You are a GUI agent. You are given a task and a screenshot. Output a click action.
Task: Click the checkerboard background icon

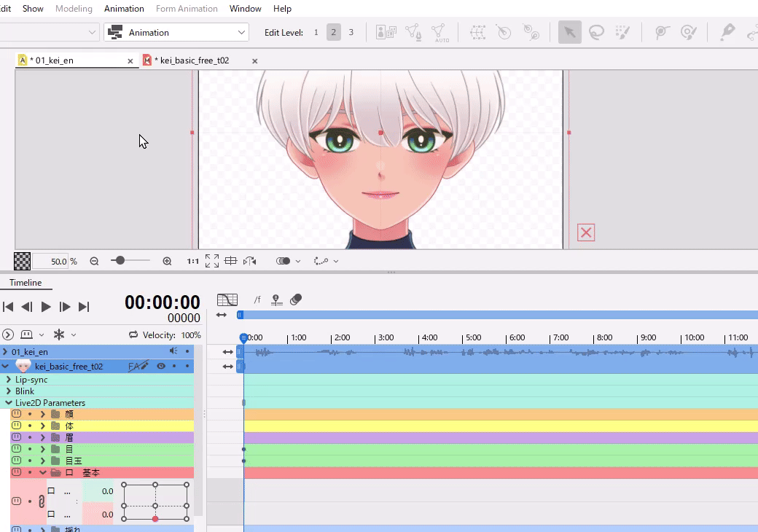[x=22, y=261]
